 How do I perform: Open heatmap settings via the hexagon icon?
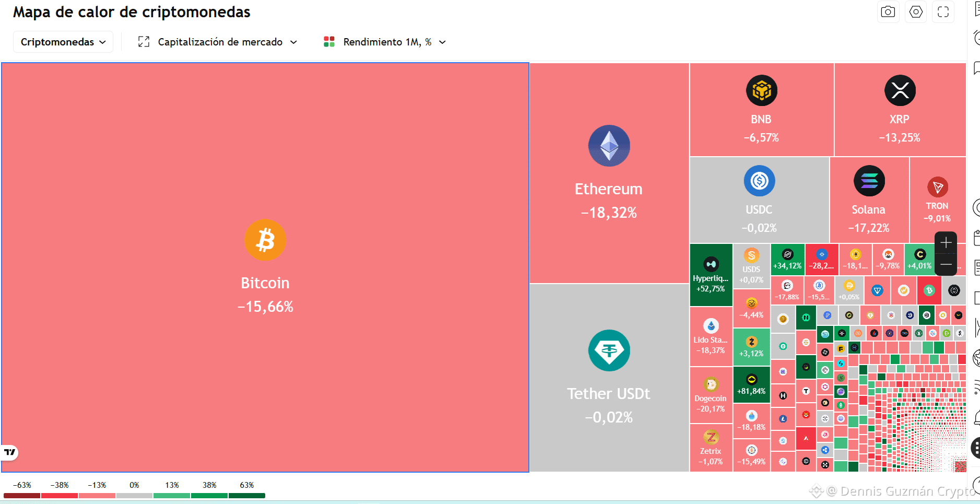916,11
